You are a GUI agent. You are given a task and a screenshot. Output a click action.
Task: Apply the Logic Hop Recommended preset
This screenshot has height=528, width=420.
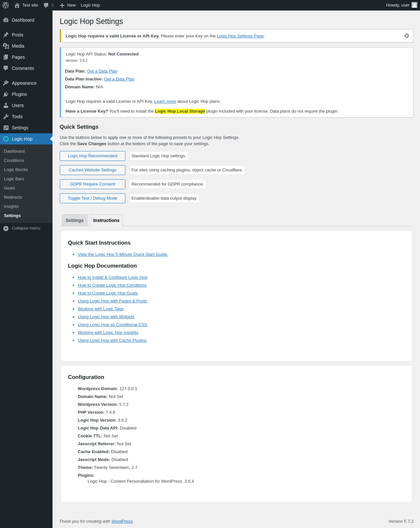(93, 156)
